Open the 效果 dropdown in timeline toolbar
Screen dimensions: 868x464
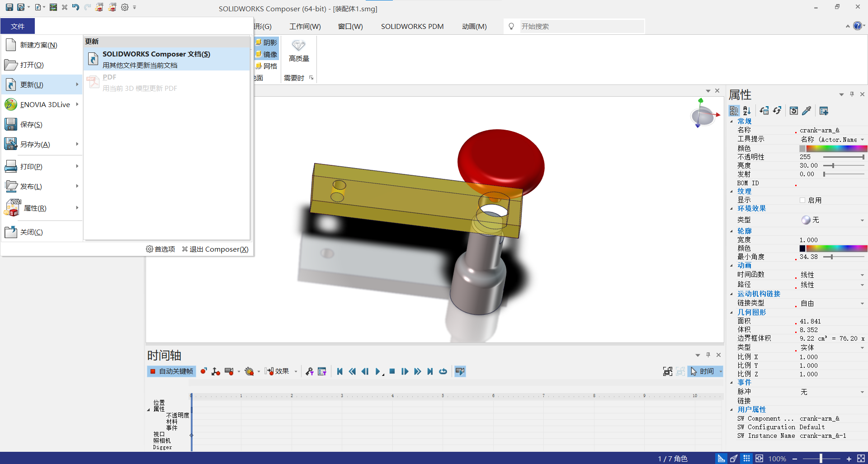tap(296, 371)
